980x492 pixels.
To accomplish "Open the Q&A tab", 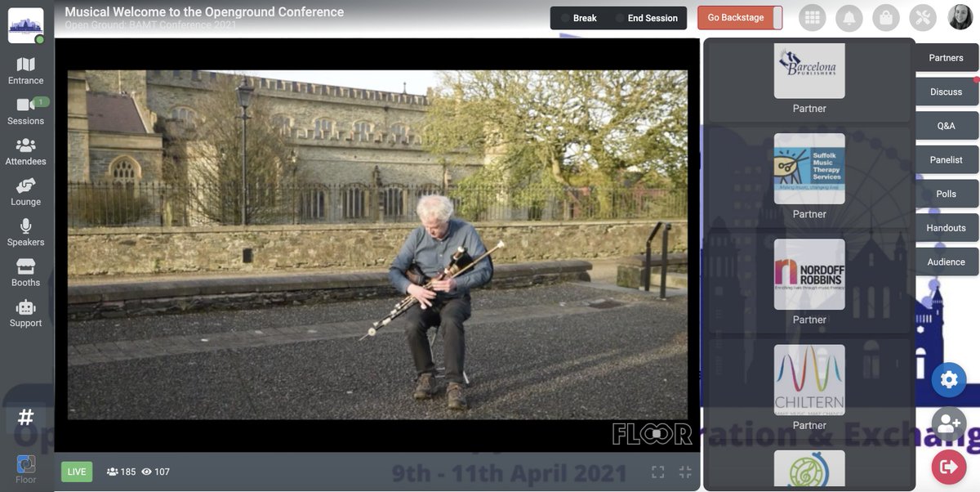I will click(946, 126).
